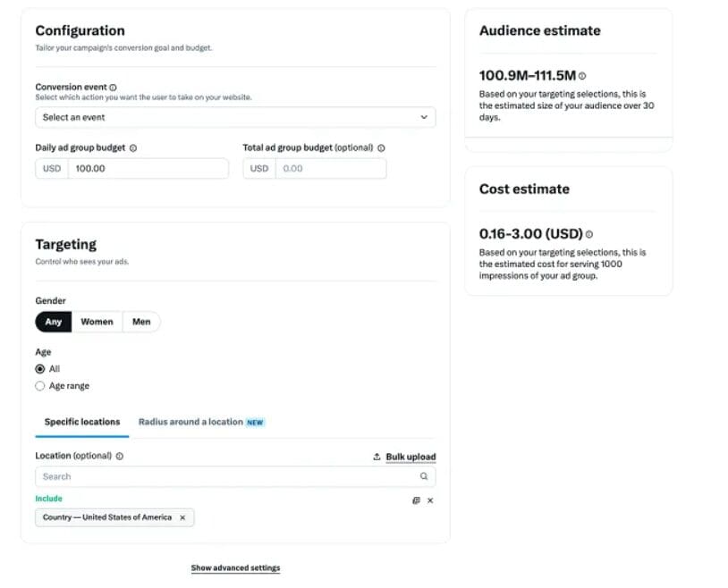Select the Men gender option
The width and height of the screenshot is (728, 588).
(141, 322)
